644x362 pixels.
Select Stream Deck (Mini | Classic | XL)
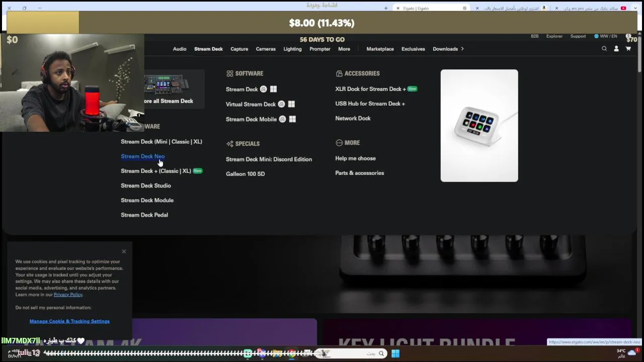[162, 142]
